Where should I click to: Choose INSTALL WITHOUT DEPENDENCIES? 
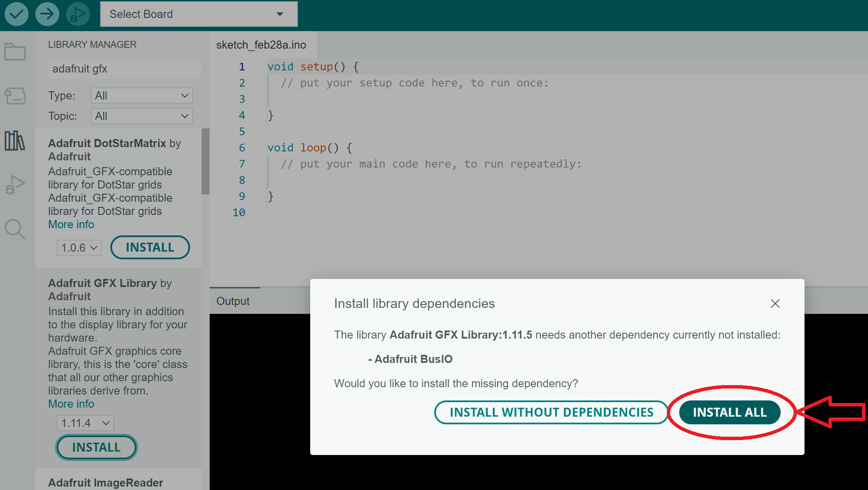(551, 412)
